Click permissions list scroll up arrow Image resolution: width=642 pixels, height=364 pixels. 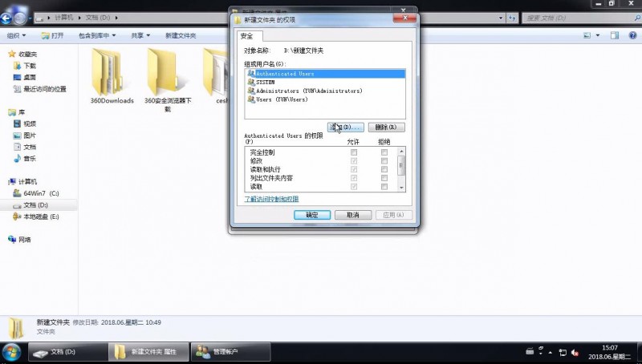coord(402,152)
